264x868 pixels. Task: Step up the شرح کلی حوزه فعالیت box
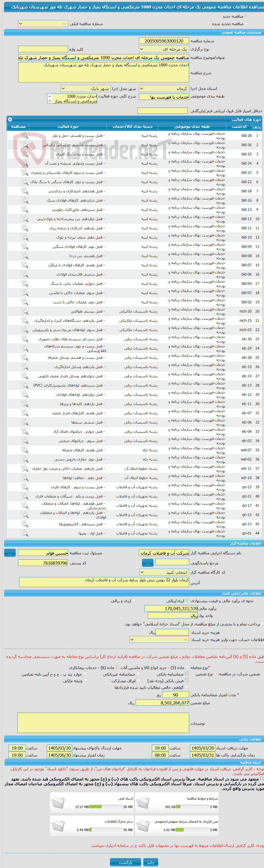tap(49, 96)
